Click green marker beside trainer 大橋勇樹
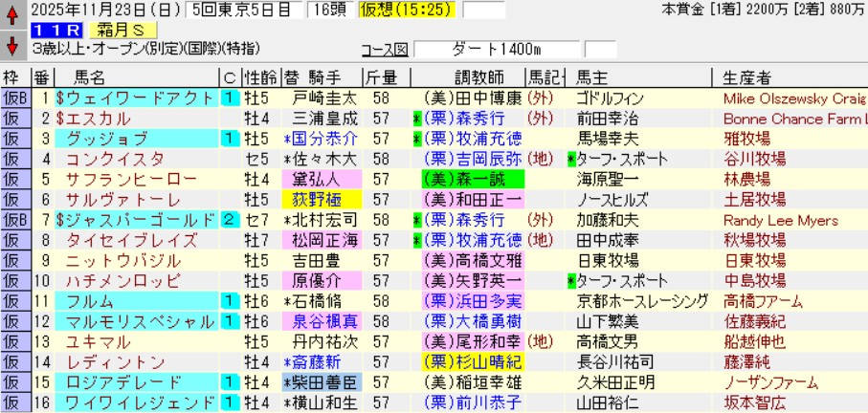Screen dimensions: 868x413 point(417,321)
